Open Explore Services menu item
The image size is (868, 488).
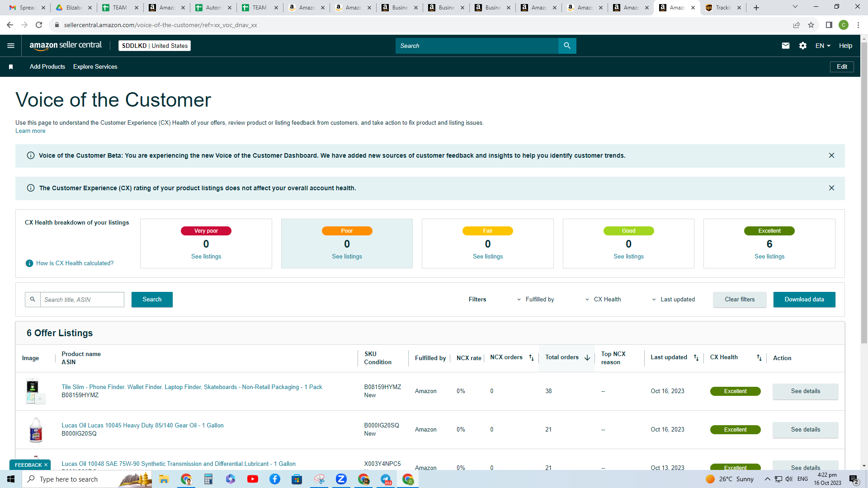[95, 67]
